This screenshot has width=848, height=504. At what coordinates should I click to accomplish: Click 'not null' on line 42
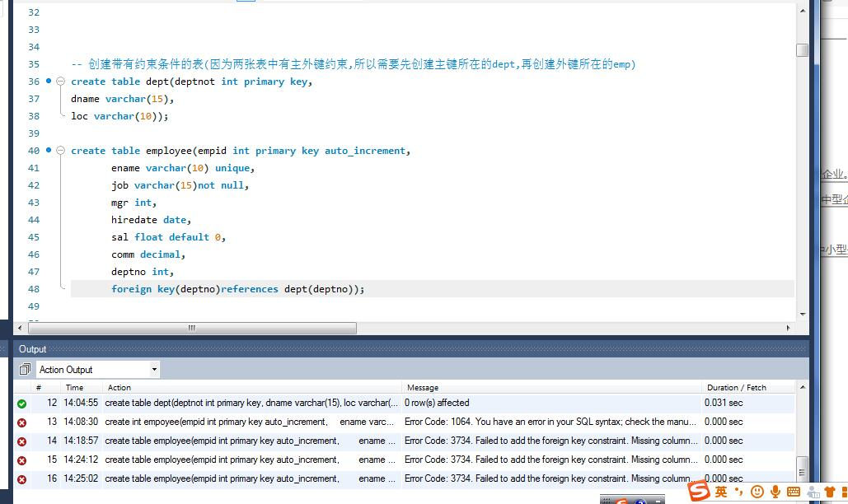(x=221, y=185)
